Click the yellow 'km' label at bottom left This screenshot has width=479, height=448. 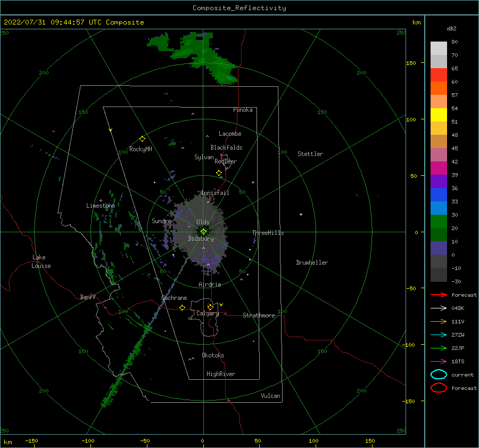click(7, 442)
